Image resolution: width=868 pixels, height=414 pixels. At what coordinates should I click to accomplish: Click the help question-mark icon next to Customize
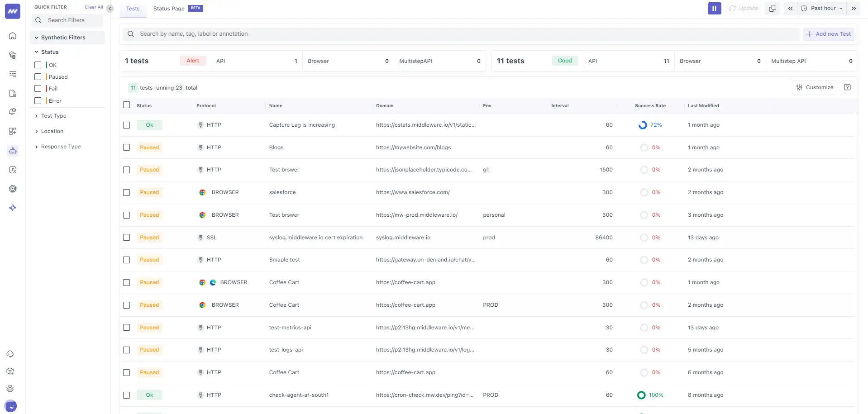847,87
